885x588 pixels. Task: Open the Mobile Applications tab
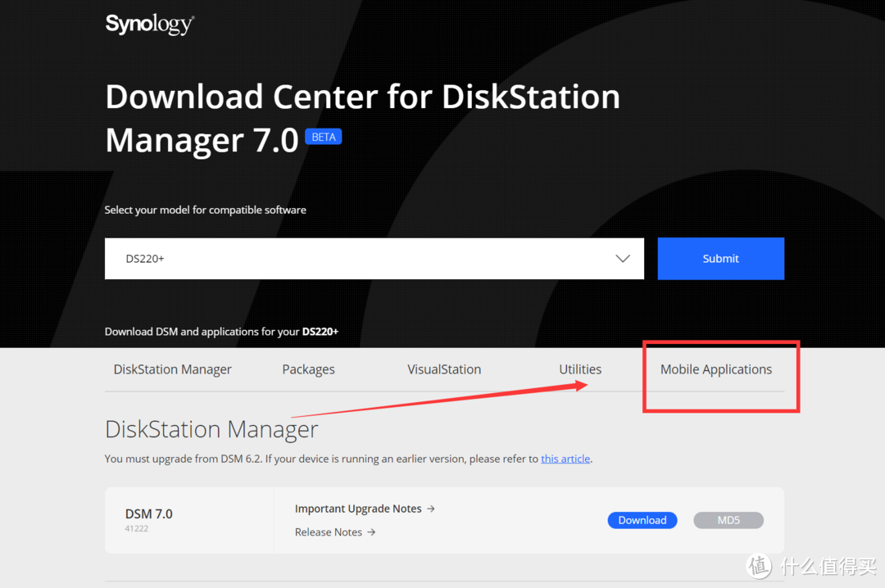[x=716, y=369]
